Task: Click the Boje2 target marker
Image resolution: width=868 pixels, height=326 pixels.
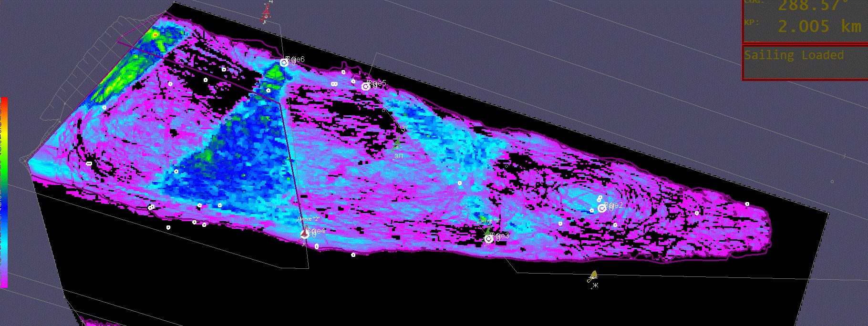Action: coord(602,208)
